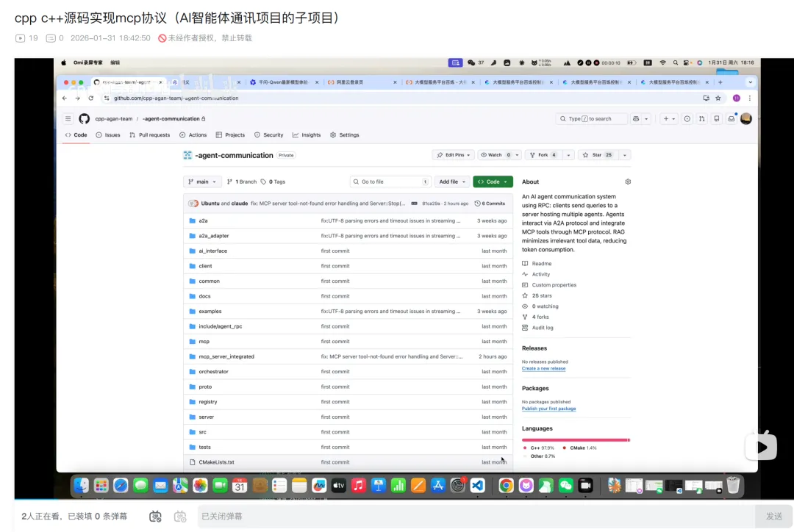This screenshot has width=794, height=532.
Task: Switch to the Projects tab
Action: [230, 135]
